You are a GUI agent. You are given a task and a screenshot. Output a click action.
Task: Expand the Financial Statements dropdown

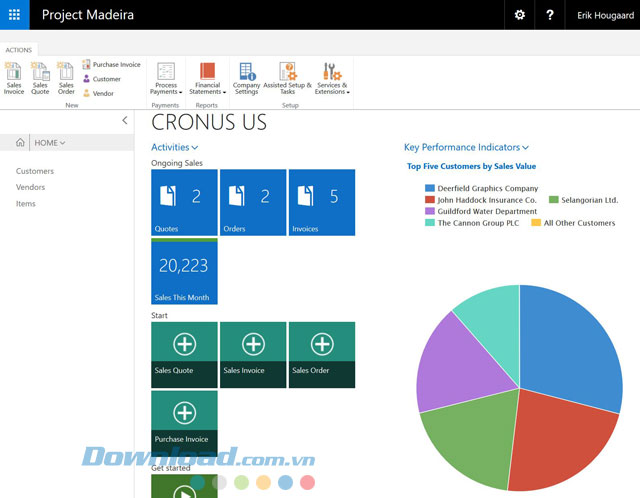click(x=208, y=77)
